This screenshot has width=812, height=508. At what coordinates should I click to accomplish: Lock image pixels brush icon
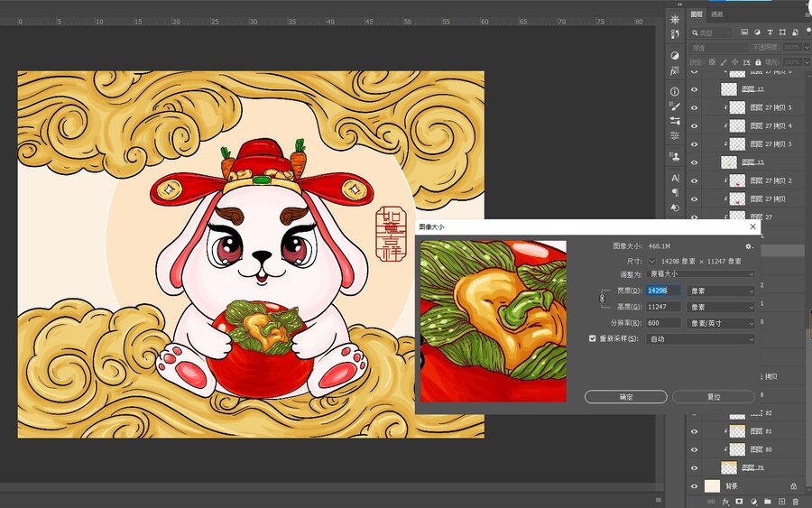click(724, 62)
